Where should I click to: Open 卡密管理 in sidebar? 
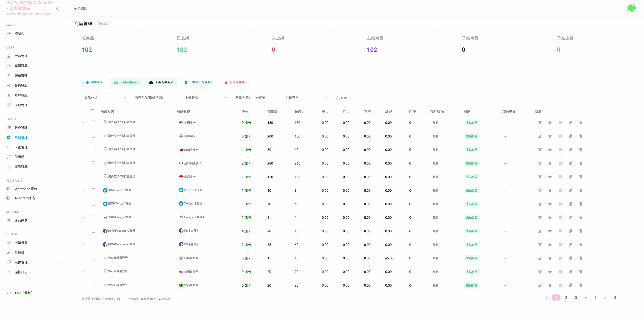click(21, 147)
